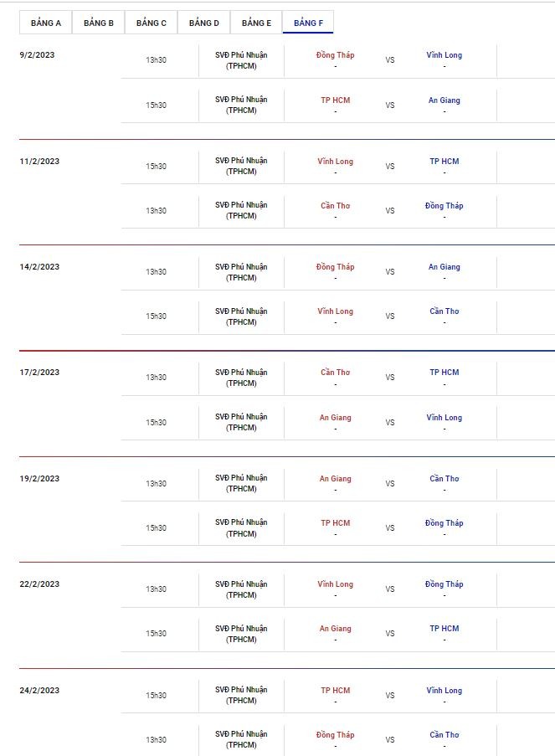Open Cần Thơ in the 24/2/2023 13h30 match
This screenshot has width=555, height=756.
coord(444,735)
